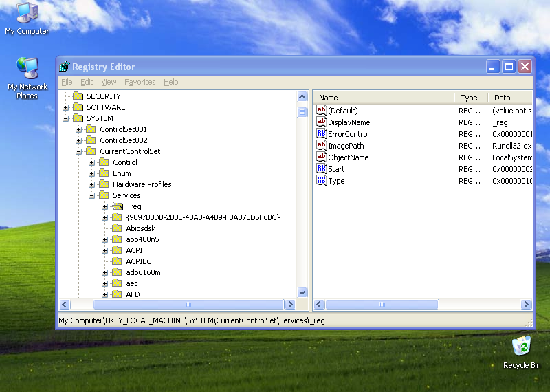Image resolution: width=550 pixels, height=392 pixels.
Task: Click the ControlSet002 folder icon
Action: [91, 140]
